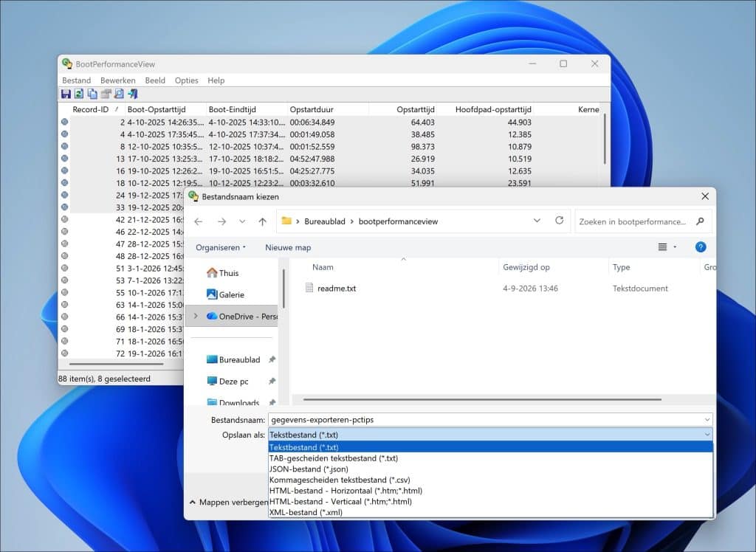This screenshot has height=552, width=756.
Task: Click the file list horizontal scrollbar
Action: click(x=482, y=399)
